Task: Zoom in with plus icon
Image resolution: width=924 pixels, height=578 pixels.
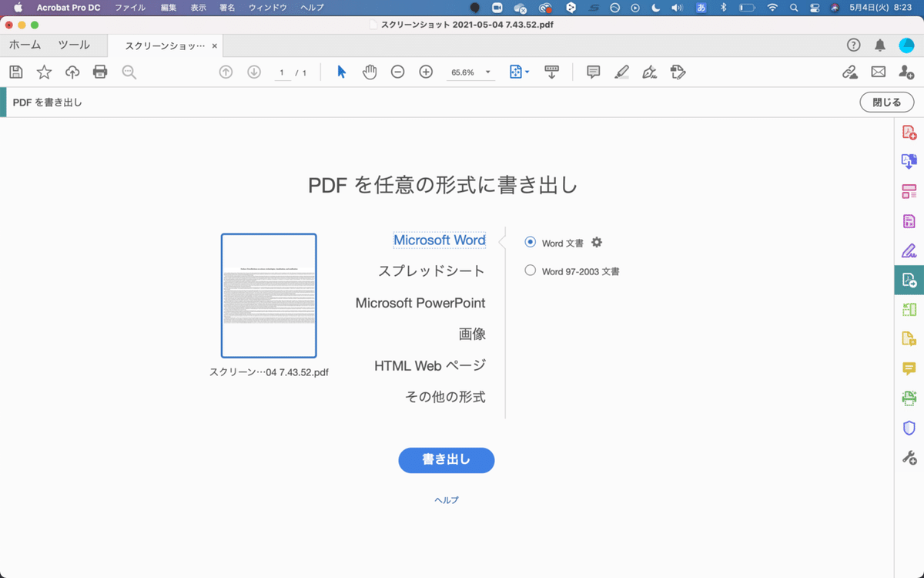Action: (426, 72)
